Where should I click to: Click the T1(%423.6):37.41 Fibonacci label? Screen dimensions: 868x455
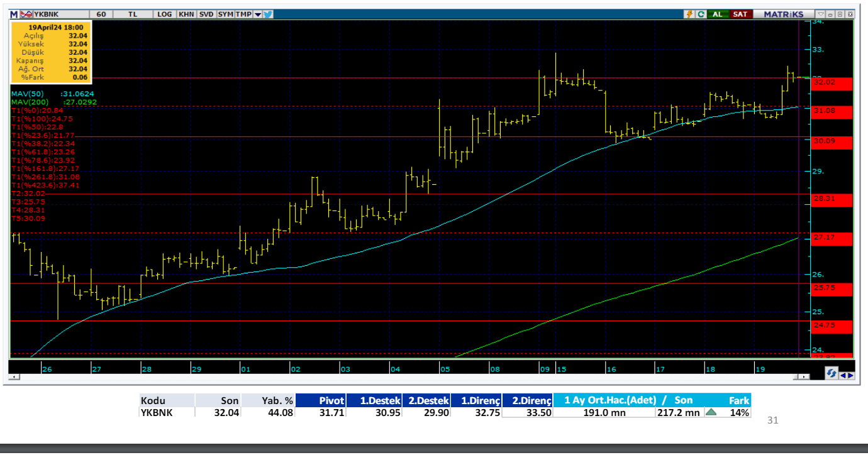[45, 185]
